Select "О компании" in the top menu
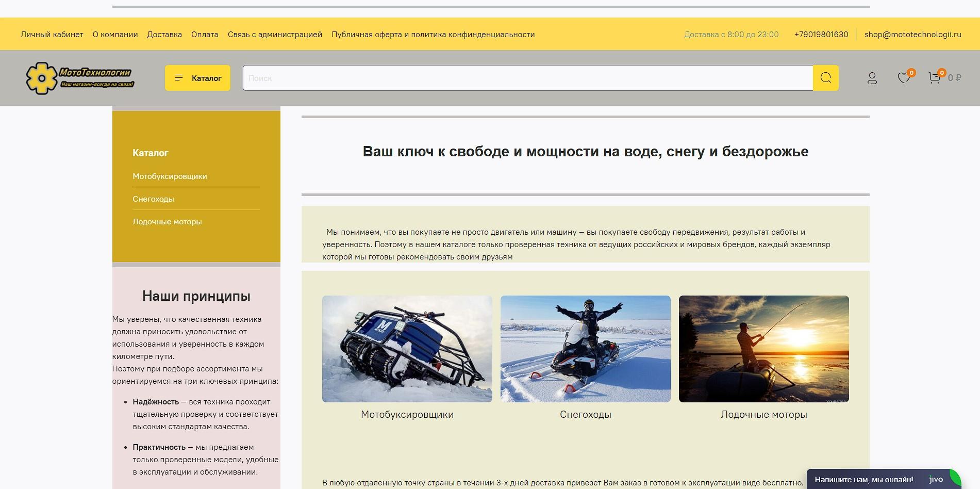 point(115,34)
